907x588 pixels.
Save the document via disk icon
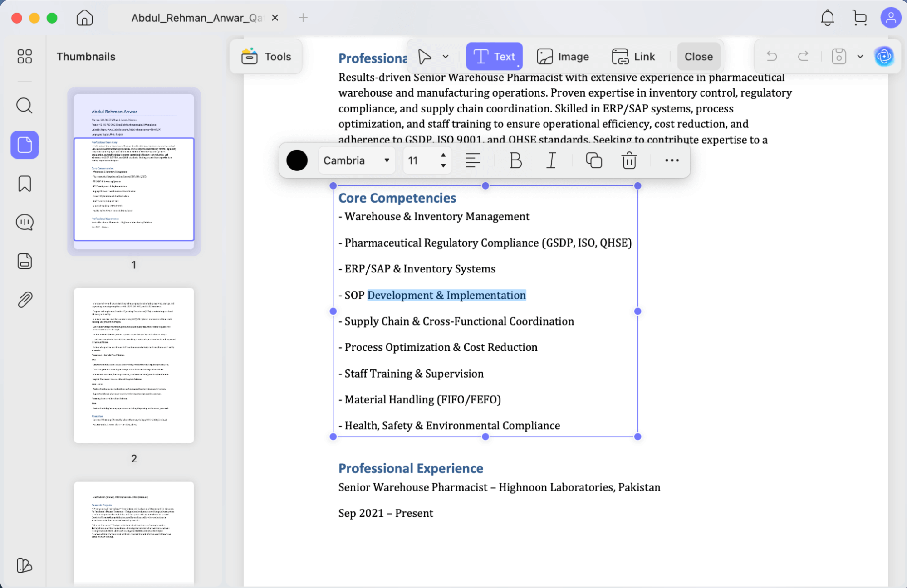838,57
